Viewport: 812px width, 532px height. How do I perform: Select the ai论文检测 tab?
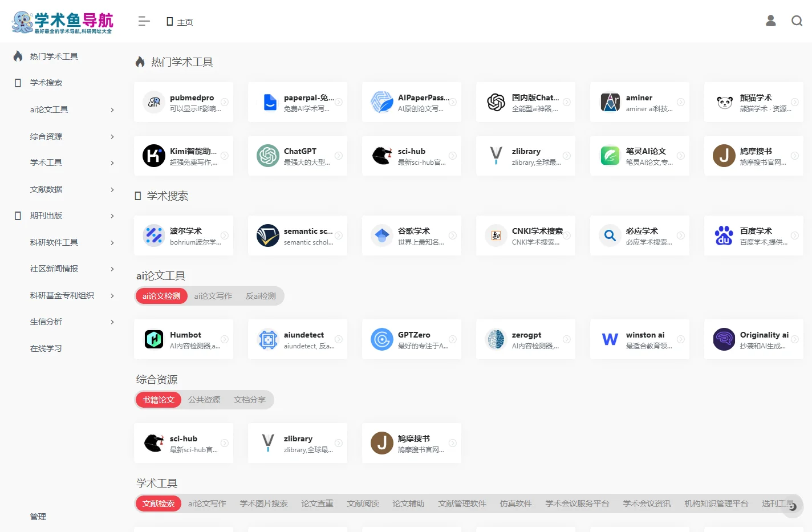coord(161,296)
